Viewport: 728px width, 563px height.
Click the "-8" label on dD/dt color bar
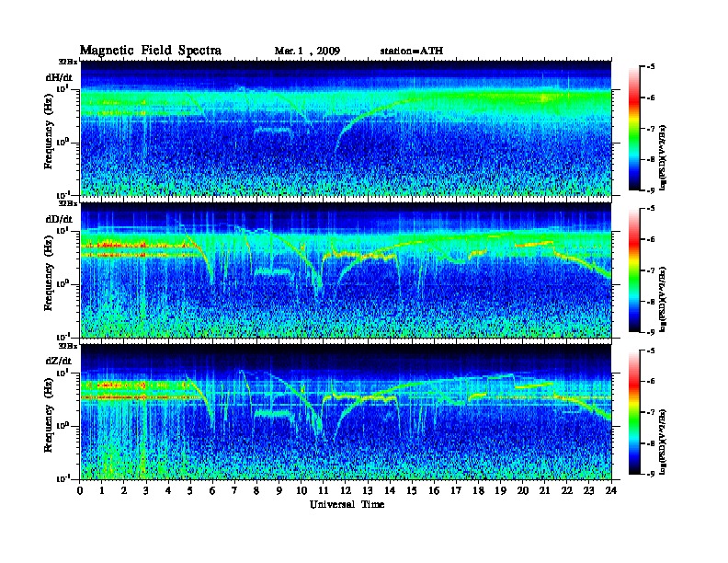[651, 302]
